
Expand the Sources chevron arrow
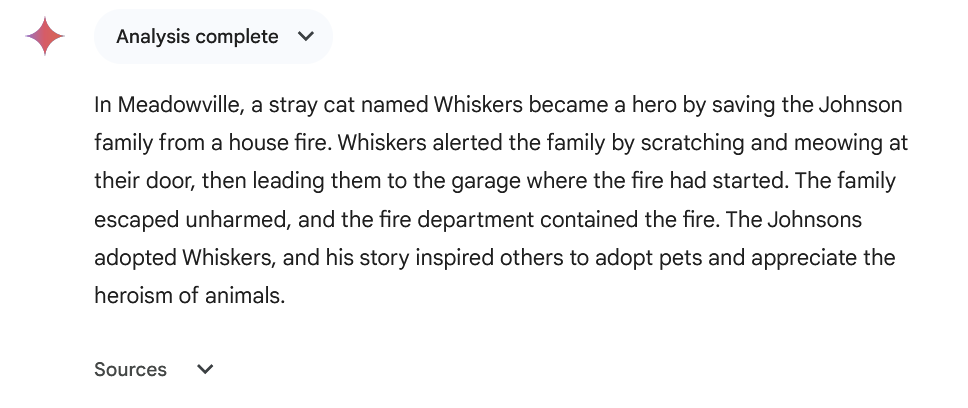tap(205, 369)
